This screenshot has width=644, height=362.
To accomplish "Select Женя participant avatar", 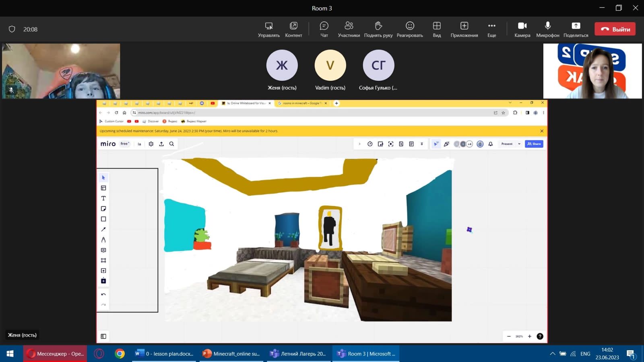I will [x=282, y=65].
